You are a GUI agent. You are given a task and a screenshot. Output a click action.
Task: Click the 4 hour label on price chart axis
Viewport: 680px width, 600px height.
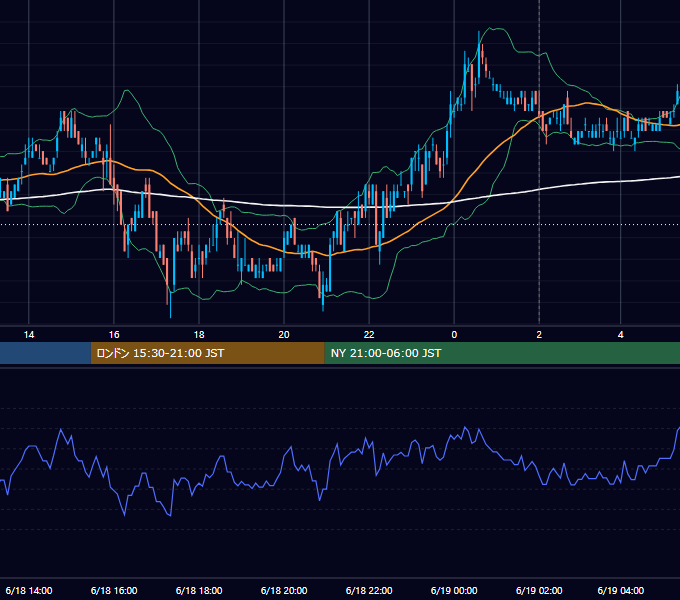coord(621,335)
